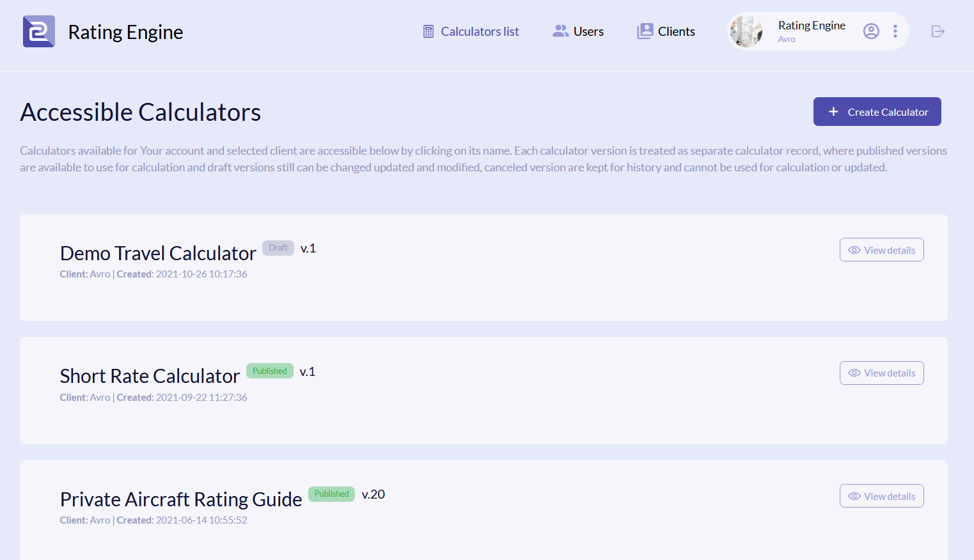Select the calculator icon beside Calculators list
Viewport: 974px width, 560px height.
427,31
